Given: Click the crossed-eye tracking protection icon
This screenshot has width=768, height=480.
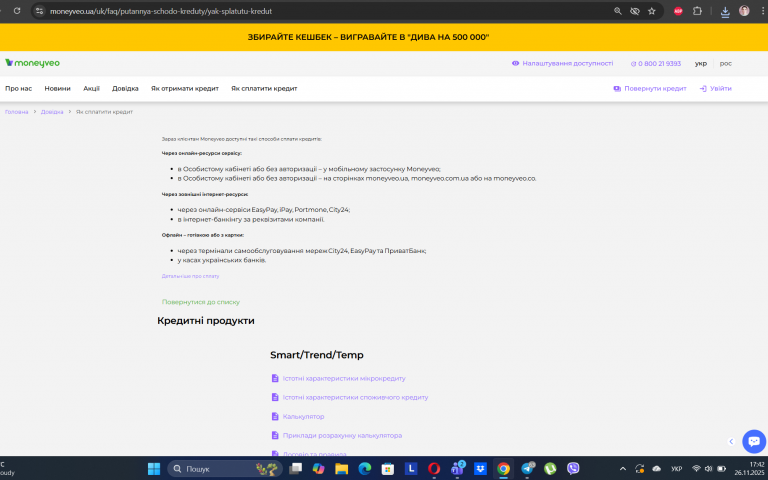Looking at the screenshot, I should click(x=635, y=11).
